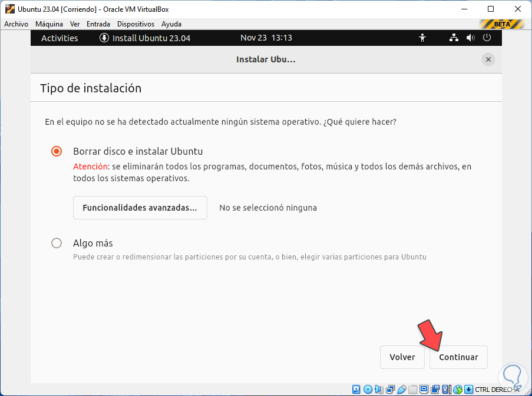The height and width of the screenshot is (396, 532).
Task: Click the Volver button
Action: point(402,357)
